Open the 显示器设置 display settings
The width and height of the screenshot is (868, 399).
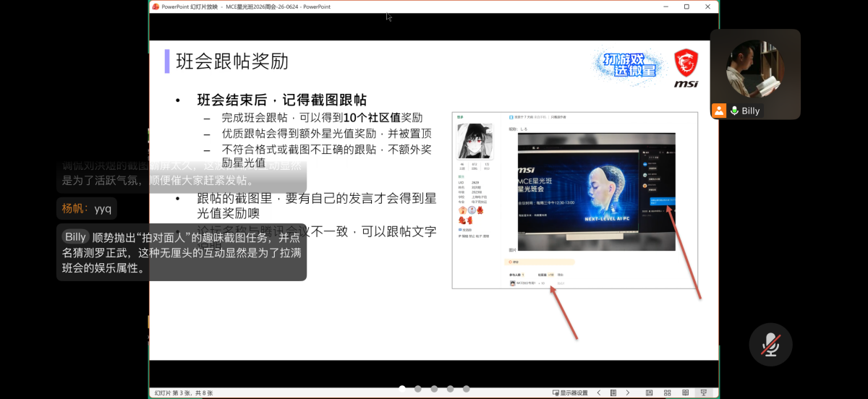pyautogui.click(x=570, y=392)
